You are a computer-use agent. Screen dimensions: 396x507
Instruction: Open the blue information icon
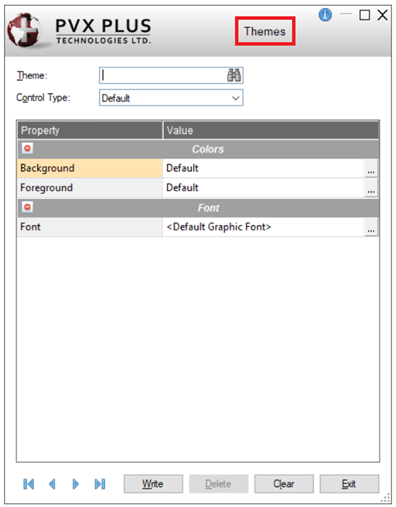[325, 15]
